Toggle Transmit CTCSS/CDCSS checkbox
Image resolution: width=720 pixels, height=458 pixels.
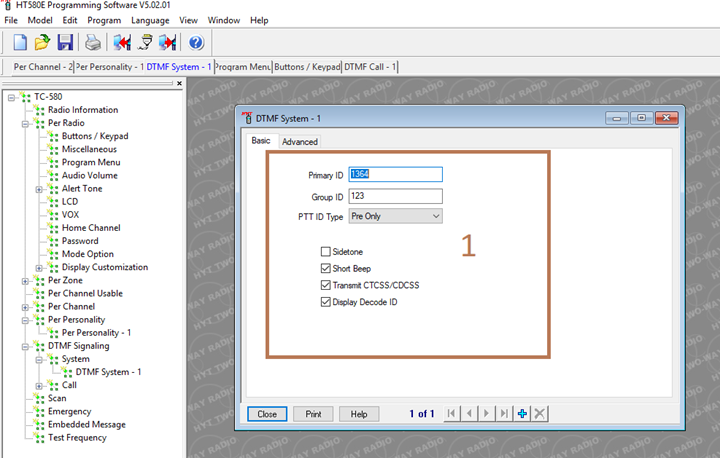coord(326,285)
